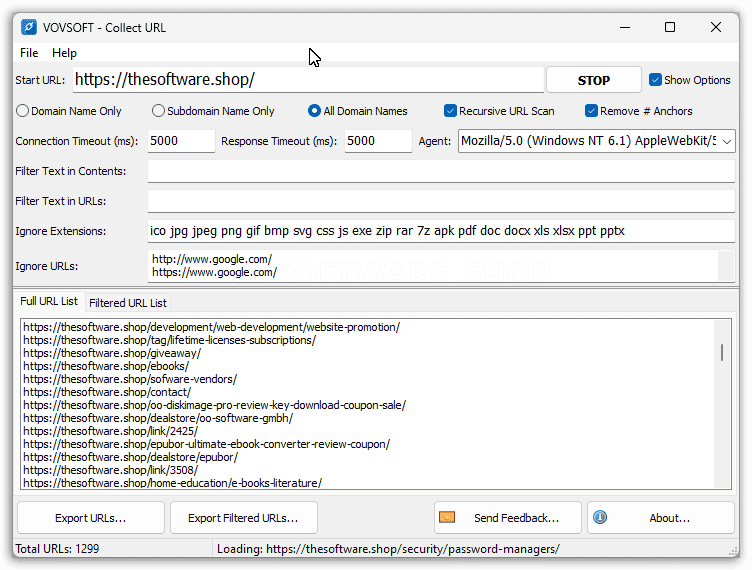Minimize the Collect URL window
752x570 pixels.
point(625,27)
